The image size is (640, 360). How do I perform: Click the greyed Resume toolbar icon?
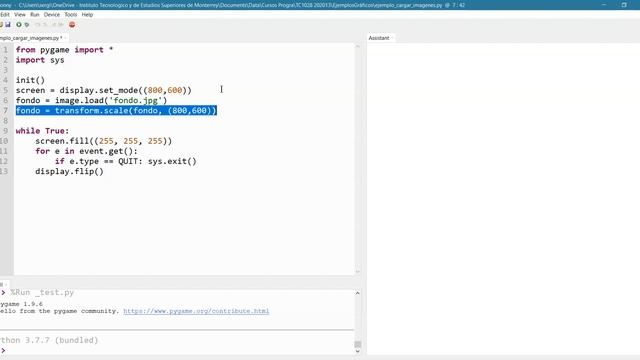click(60, 24)
